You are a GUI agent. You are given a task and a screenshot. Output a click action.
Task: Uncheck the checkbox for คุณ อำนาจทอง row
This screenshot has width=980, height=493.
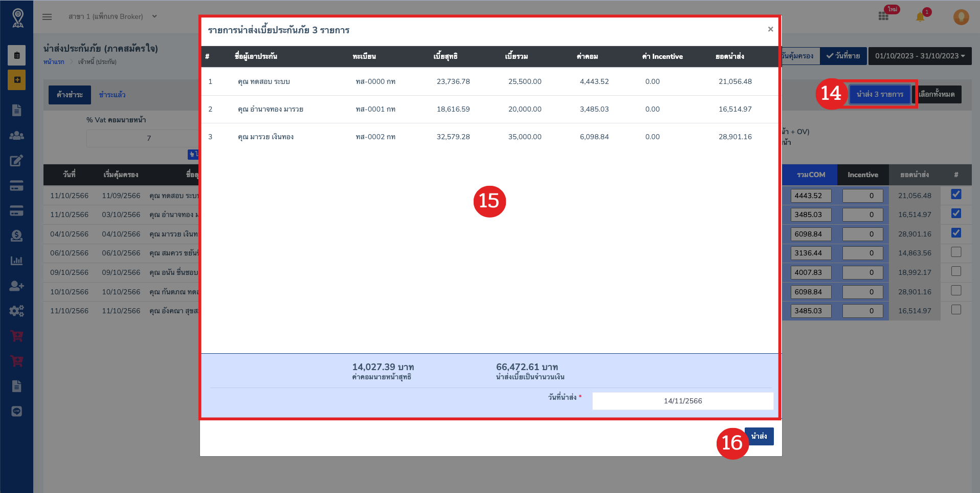(x=956, y=213)
